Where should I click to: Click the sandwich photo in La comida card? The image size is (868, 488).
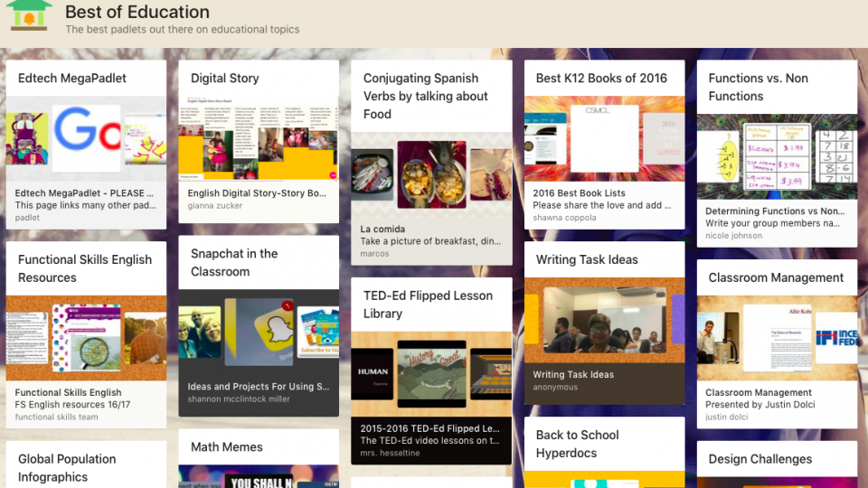(490, 174)
